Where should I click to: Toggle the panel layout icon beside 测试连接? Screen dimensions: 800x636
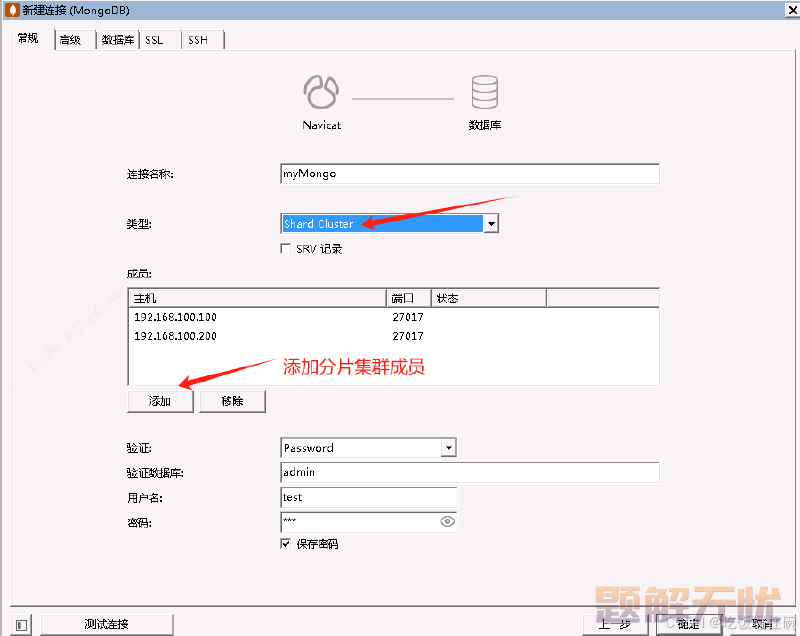click(x=21, y=625)
